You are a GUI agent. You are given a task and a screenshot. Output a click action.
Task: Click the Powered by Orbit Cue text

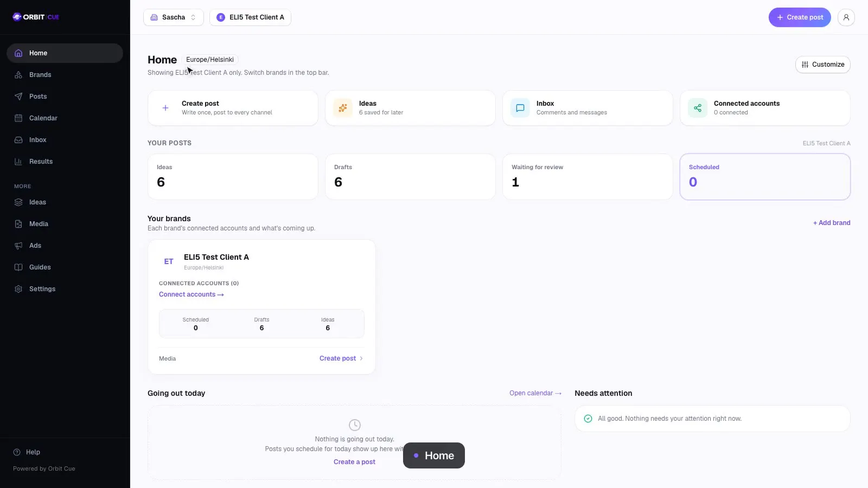44,468
